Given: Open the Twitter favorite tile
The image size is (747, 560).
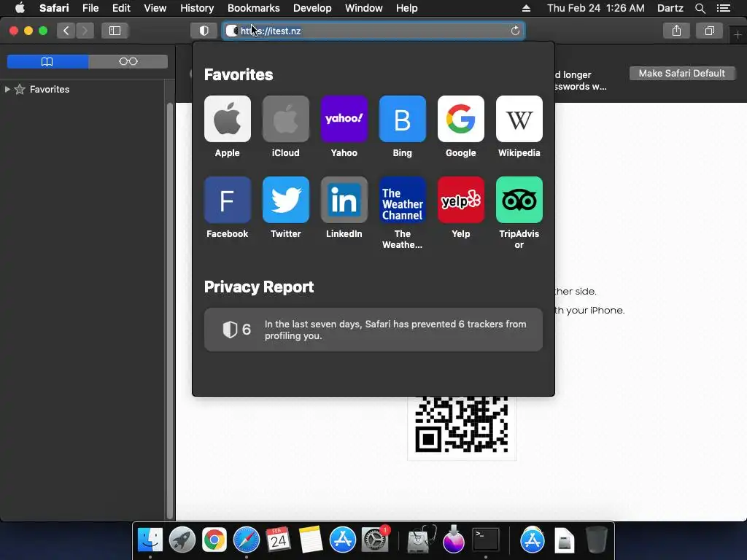Looking at the screenshot, I should pyautogui.click(x=286, y=200).
